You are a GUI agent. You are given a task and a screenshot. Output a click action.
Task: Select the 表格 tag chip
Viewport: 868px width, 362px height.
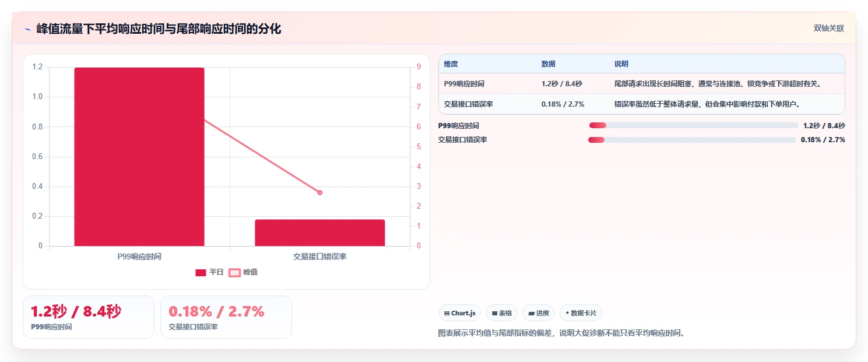pos(501,313)
